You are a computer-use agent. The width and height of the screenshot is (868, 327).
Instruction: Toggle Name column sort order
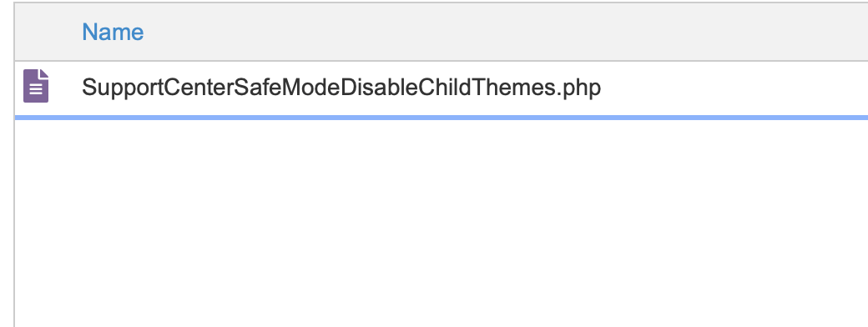[113, 32]
